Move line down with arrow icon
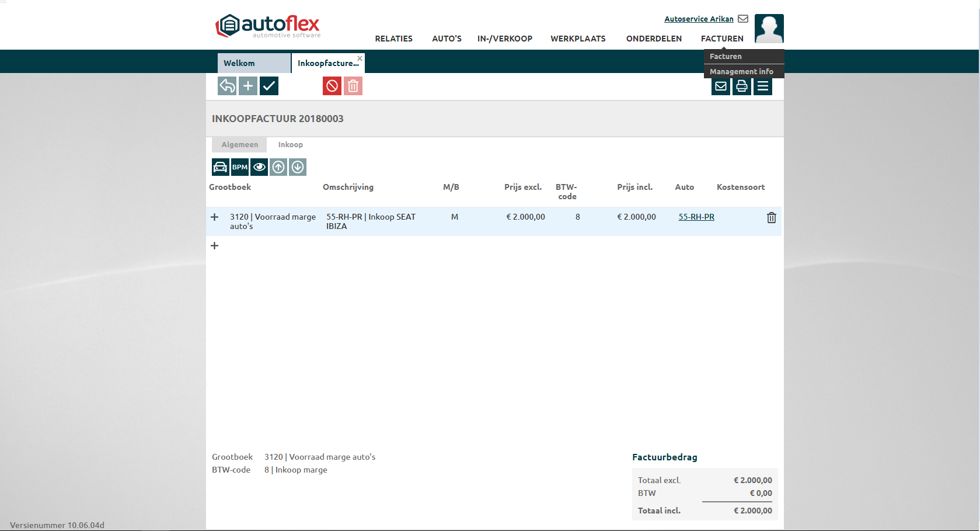Image resolution: width=980 pixels, height=531 pixels. pyautogui.click(x=298, y=167)
